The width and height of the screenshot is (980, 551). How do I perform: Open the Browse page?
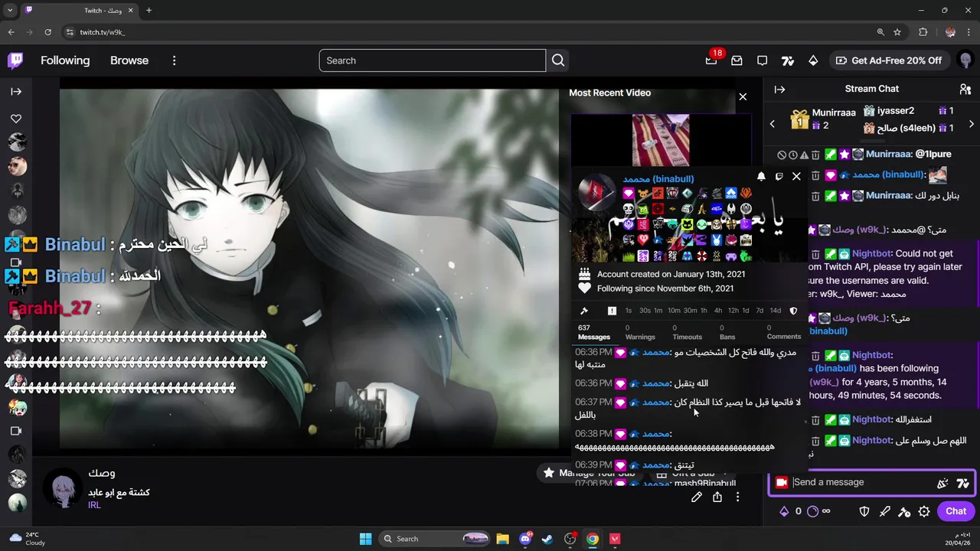(129, 60)
